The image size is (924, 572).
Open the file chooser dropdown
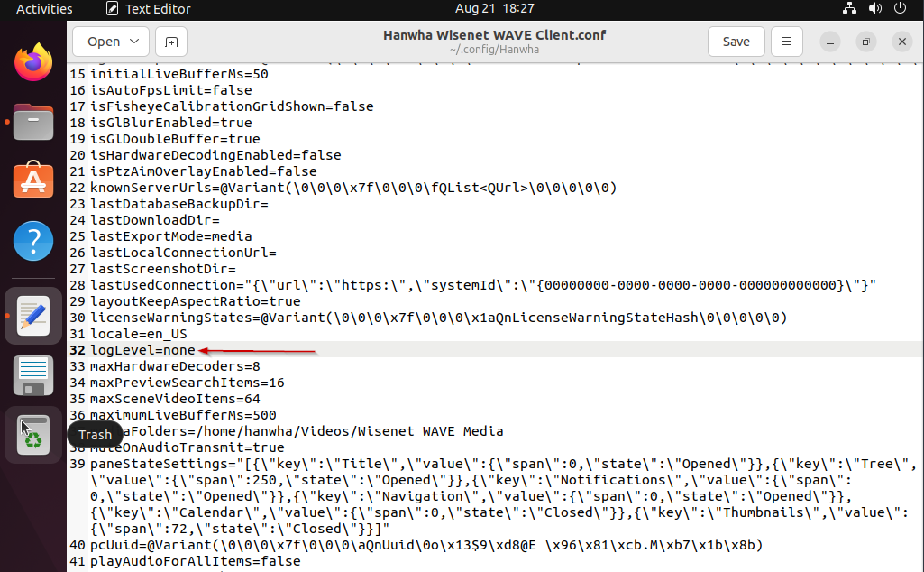pyautogui.click(x=111, y=42)
